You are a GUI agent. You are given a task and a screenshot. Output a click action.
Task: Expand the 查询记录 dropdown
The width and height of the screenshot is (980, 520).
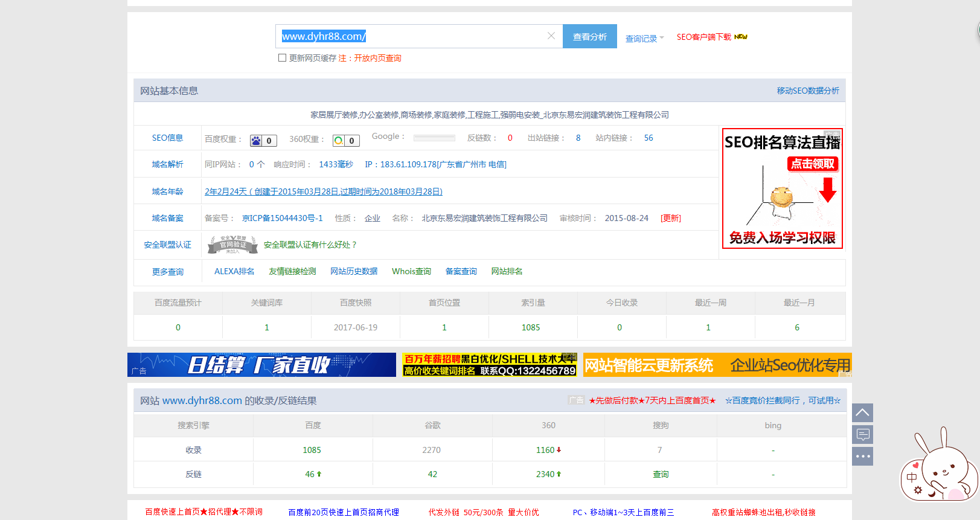pos(644,38)
